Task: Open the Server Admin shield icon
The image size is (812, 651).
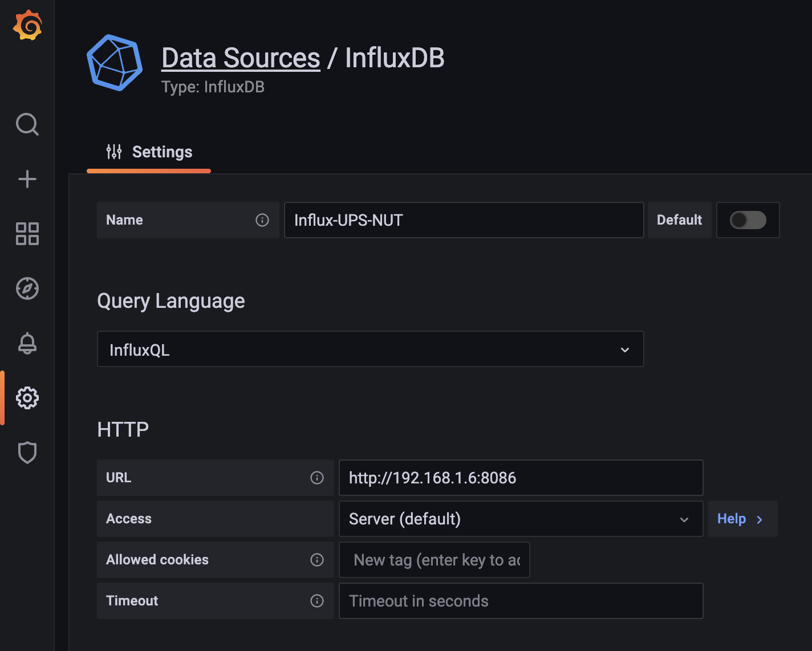Action: 27,453
